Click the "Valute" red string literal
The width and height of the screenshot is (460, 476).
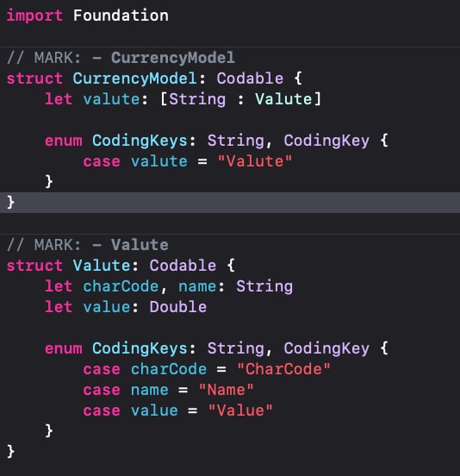[x=255, y=161]
